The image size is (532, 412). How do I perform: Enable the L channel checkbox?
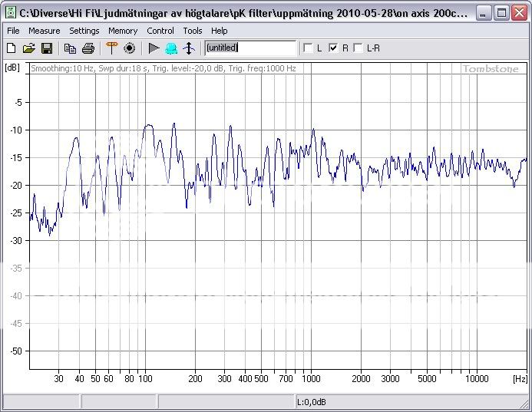(309, 48)
